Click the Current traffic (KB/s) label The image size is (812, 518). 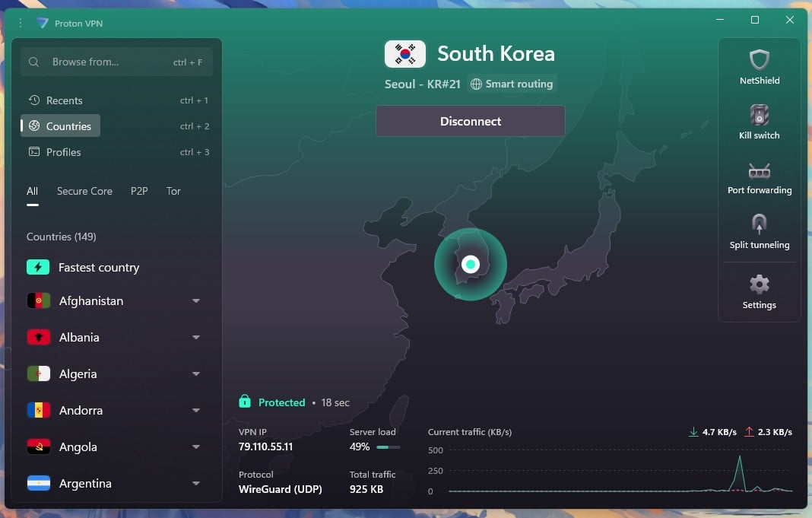(x=470, y=432)
